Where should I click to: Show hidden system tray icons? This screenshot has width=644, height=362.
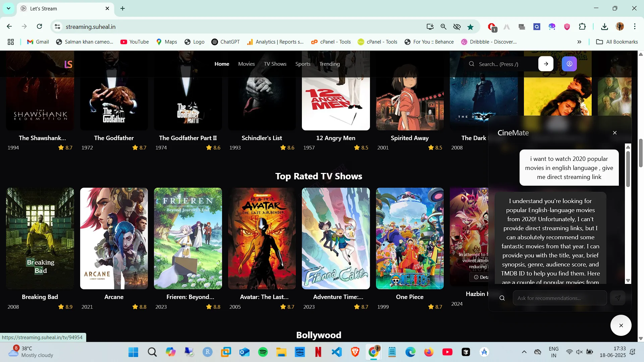click(524, 352)
